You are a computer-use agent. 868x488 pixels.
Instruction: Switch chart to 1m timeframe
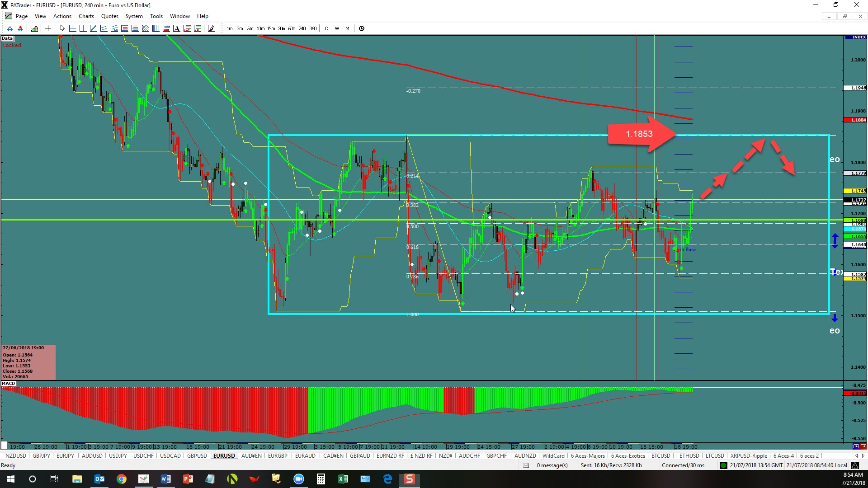pos(230,28)
